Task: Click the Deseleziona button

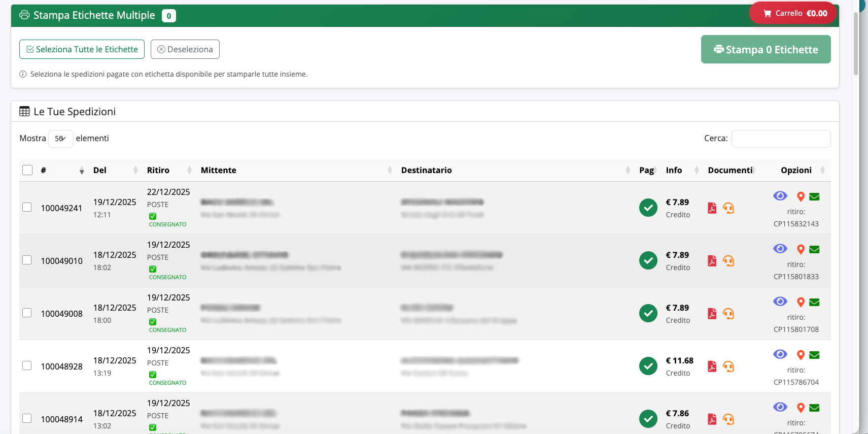Action: coord(185,49)
